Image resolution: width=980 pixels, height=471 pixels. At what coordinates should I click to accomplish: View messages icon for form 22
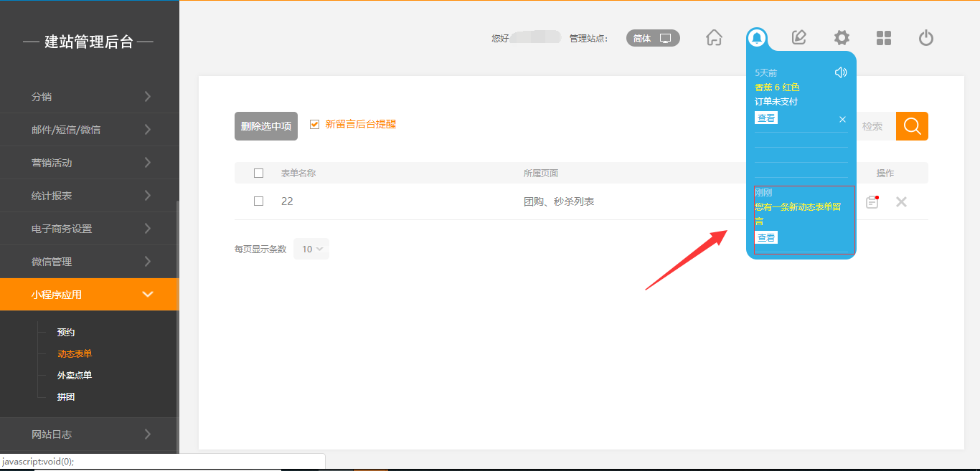[872, 202]
